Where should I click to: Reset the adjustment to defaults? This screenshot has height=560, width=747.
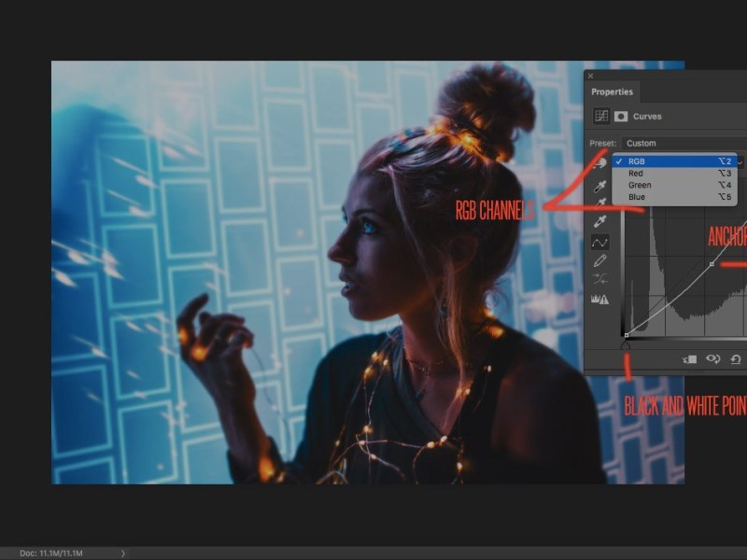click(x=736, y=359)
